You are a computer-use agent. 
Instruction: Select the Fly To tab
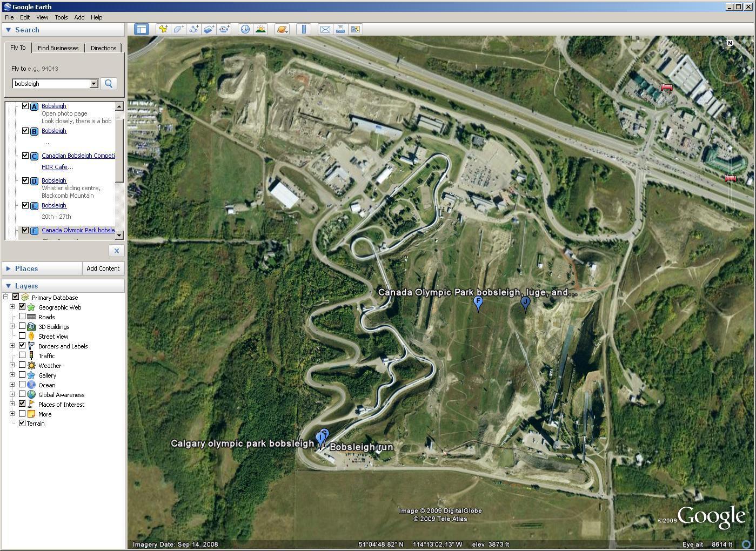(x=18, y=48)
